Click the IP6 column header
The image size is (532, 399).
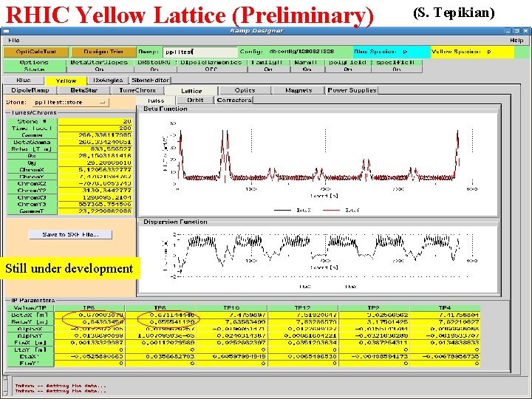(x=89, y=308)
